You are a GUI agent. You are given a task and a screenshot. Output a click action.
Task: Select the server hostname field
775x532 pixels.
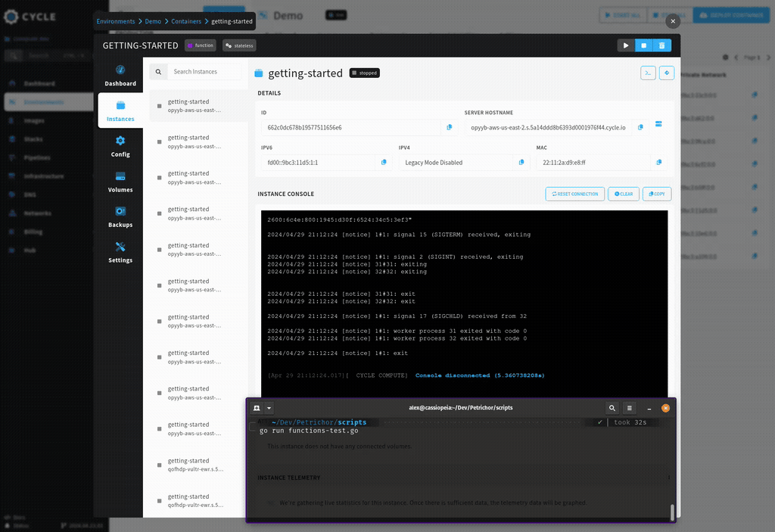point(548,128)
